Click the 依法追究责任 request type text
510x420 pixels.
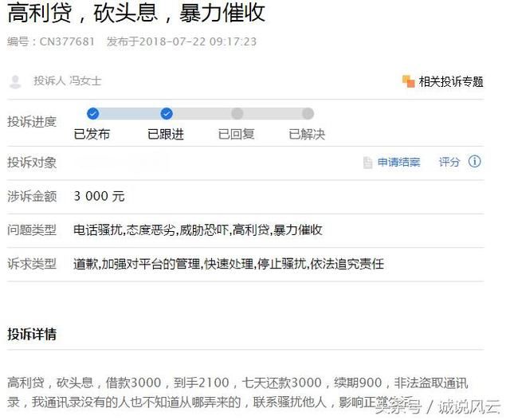(347, 264)
